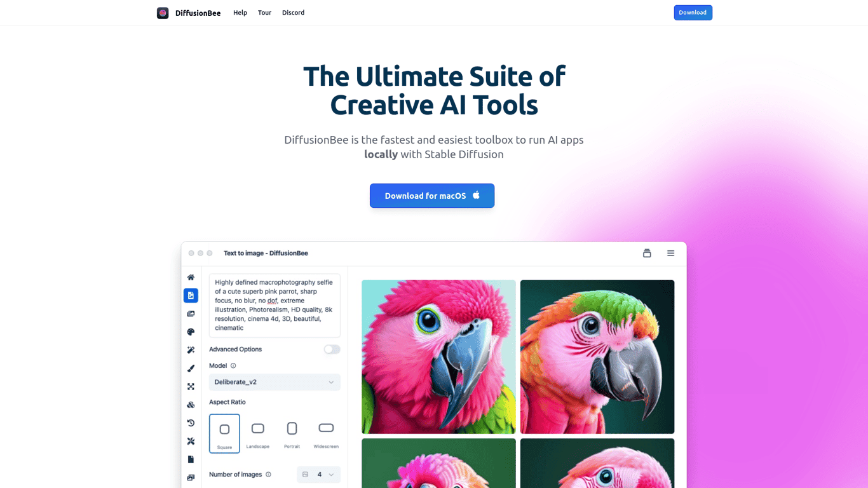
Task: Open the wrench and screwdriver tools icon
Action: click(x=191, y=441)
